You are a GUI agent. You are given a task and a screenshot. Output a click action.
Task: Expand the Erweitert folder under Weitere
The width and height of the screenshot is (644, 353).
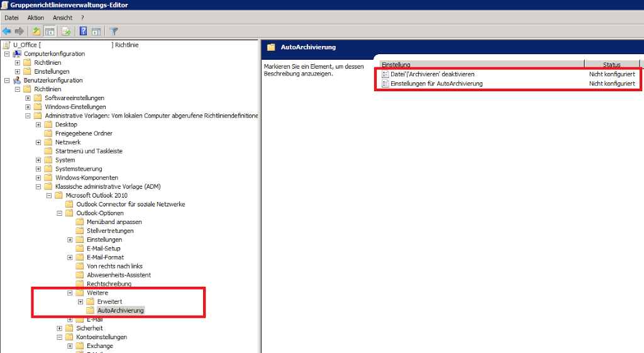pos(80,302)
